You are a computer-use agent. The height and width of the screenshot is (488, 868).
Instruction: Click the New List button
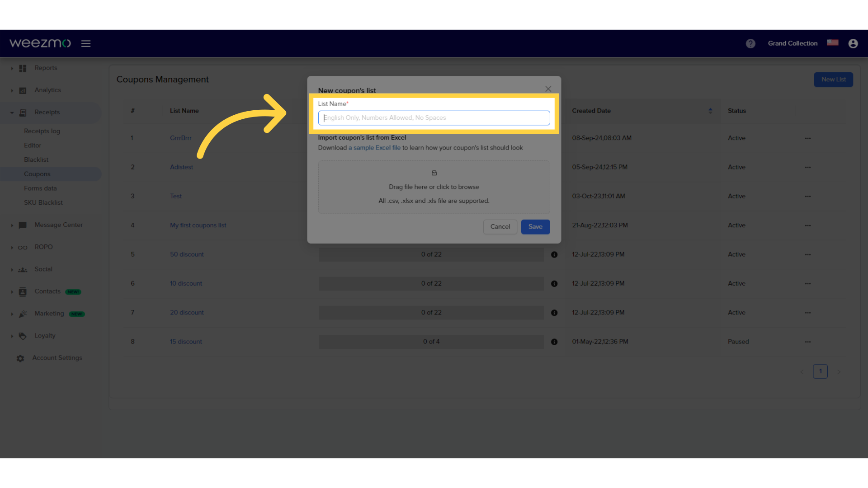click(x=833, y=80)
